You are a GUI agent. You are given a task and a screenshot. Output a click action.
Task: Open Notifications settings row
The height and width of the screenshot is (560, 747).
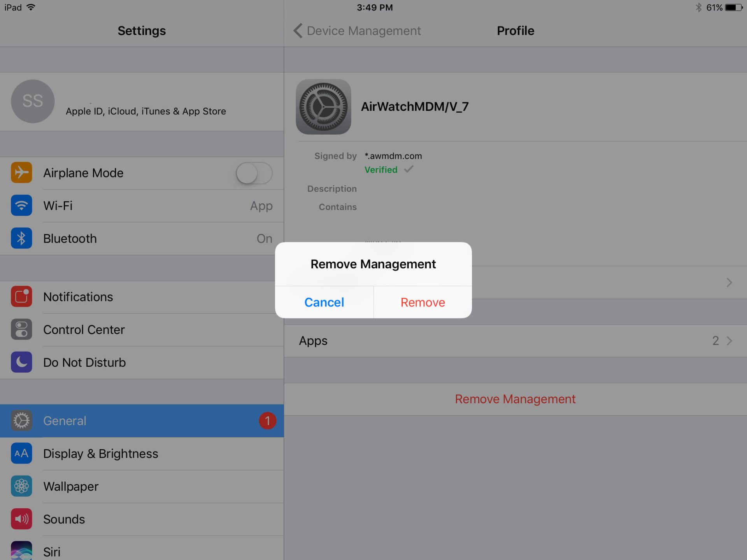tap(142, 297)
